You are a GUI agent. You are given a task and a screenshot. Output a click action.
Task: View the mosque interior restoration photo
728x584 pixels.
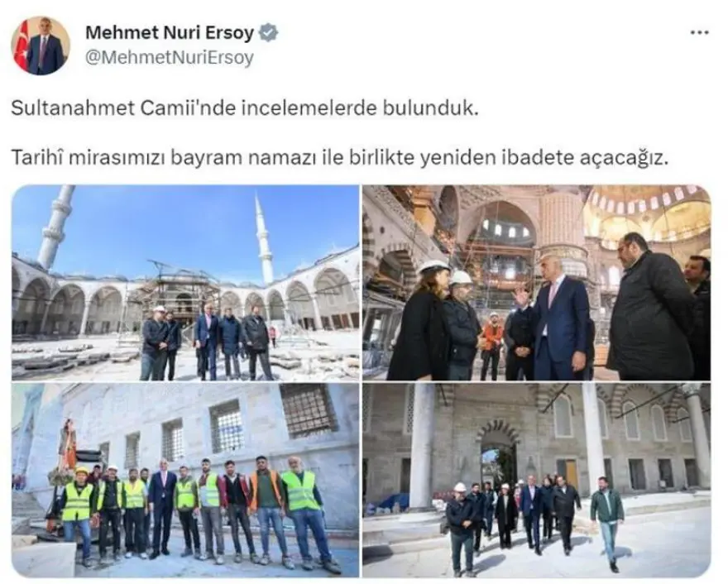pos(536,283)
